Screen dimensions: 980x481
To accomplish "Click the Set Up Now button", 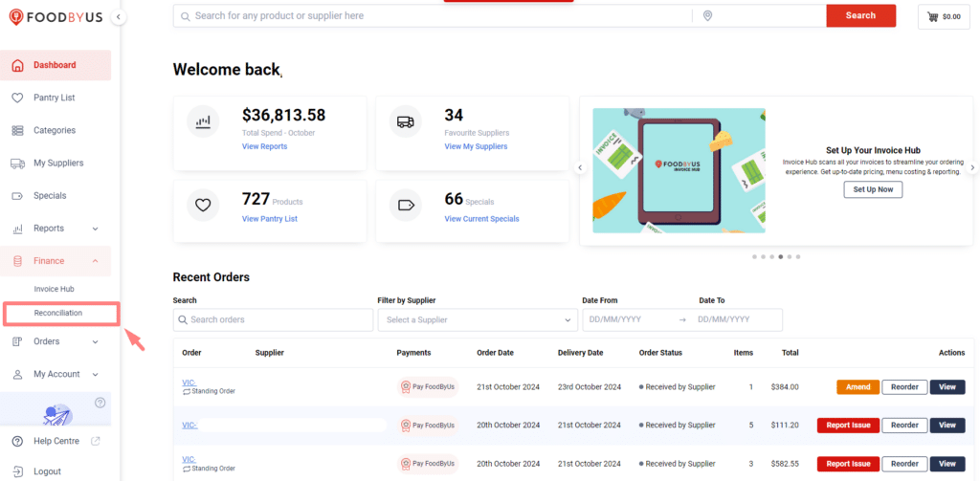I will [x=873, y=189].
